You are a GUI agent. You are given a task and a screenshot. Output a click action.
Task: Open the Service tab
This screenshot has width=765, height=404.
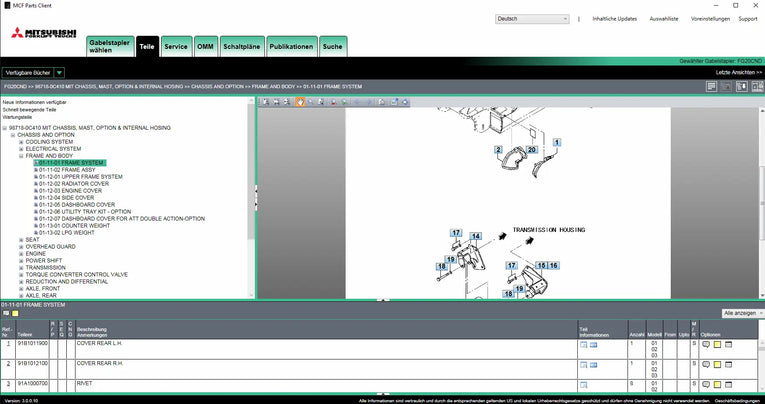click(x=176, y=47)
